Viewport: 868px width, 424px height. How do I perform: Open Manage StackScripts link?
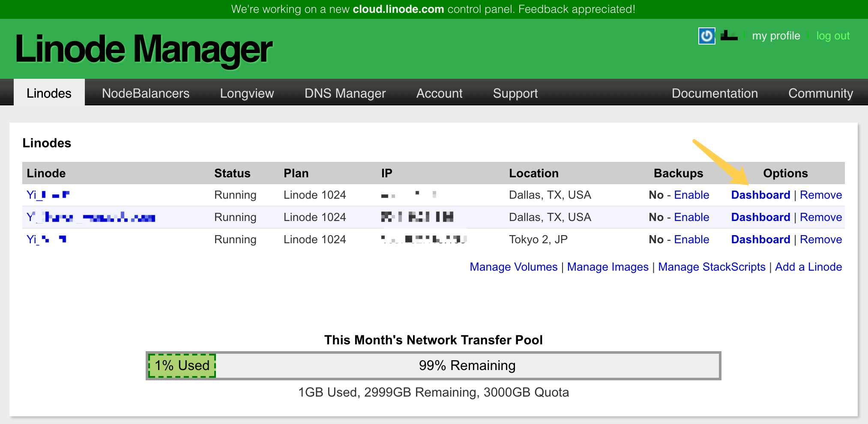pyautogui.click(x=712, y=267)
